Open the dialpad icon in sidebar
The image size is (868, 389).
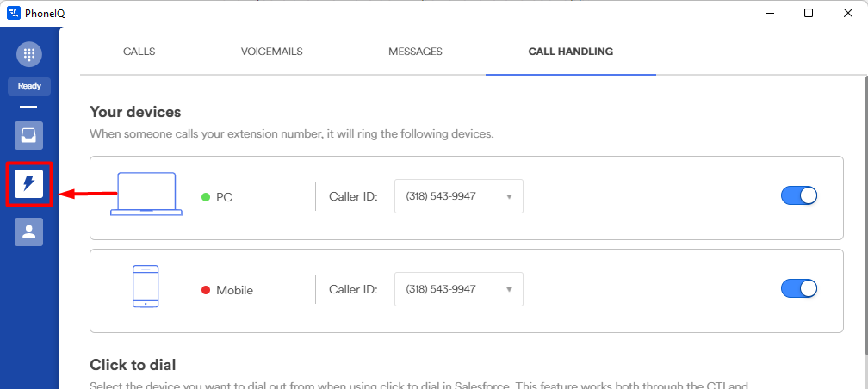[29, 54]
